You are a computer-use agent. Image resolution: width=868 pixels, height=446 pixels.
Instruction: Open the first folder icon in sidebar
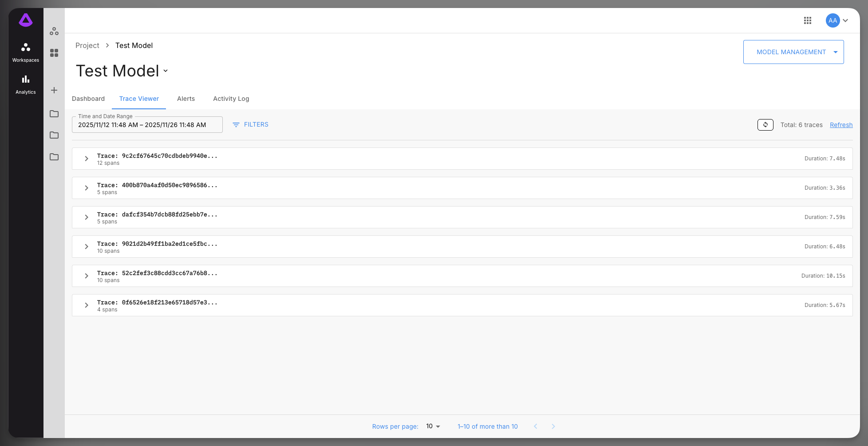point(54,114)
